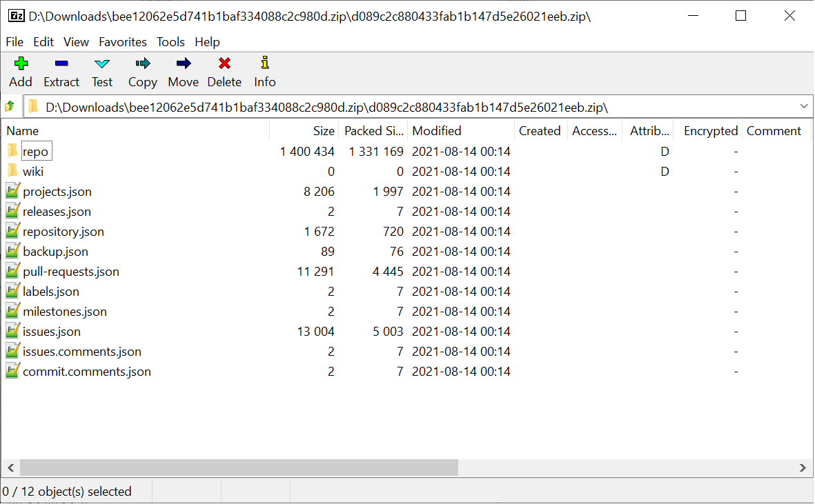
Task: Select the 'milestones.json' file name
Action: click(64, 312)
